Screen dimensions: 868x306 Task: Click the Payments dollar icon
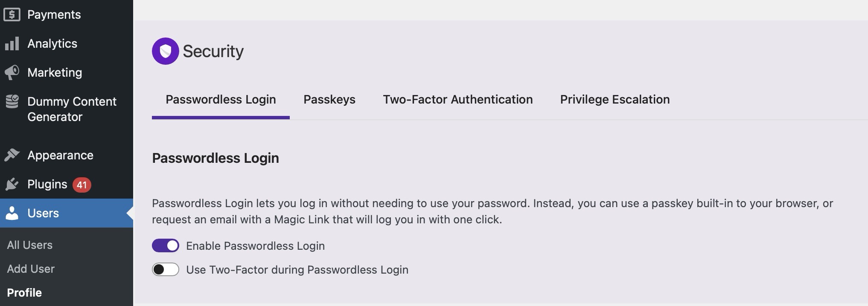pos(12,14)
